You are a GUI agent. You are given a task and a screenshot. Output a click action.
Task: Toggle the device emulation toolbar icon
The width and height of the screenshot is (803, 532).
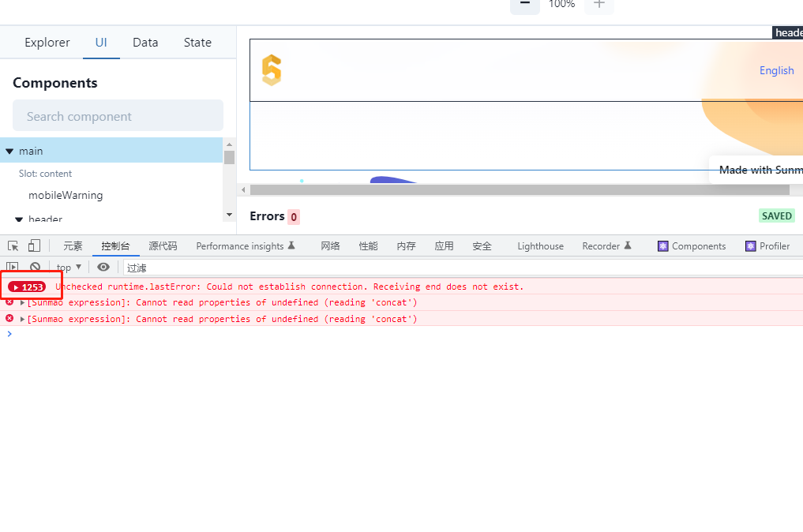[32, 245]
